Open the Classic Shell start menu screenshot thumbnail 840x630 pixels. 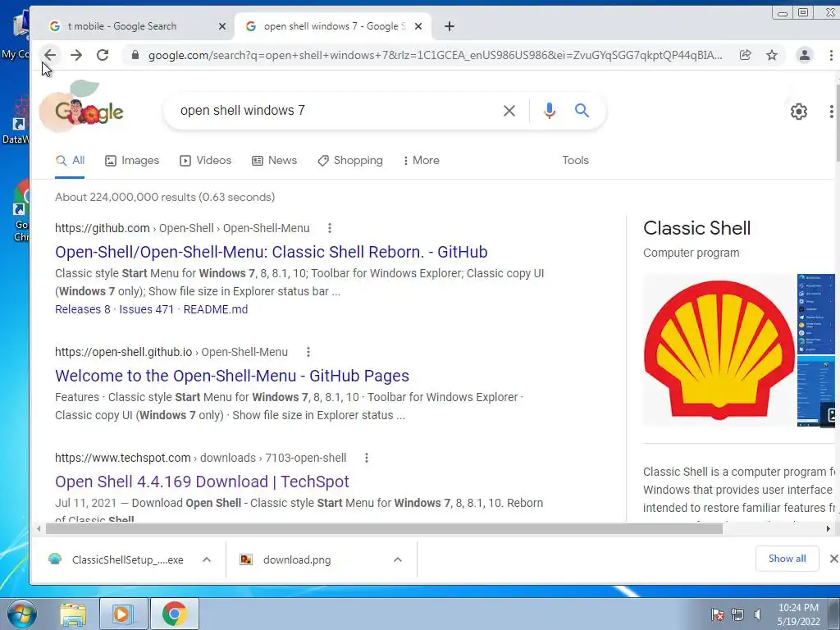pos(816,314)
